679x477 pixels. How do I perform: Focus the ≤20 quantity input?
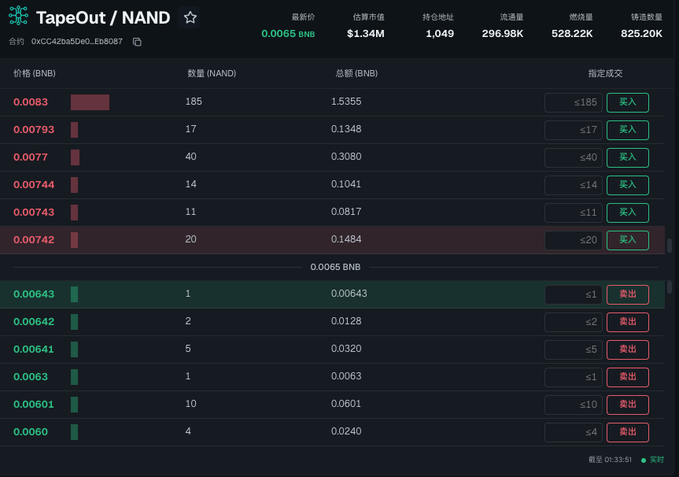pos(573,240)
